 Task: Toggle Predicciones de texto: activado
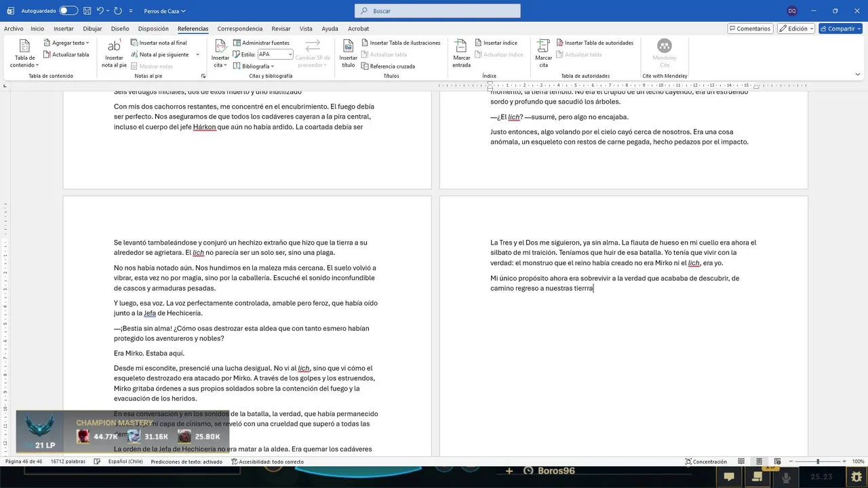point(186,462)
